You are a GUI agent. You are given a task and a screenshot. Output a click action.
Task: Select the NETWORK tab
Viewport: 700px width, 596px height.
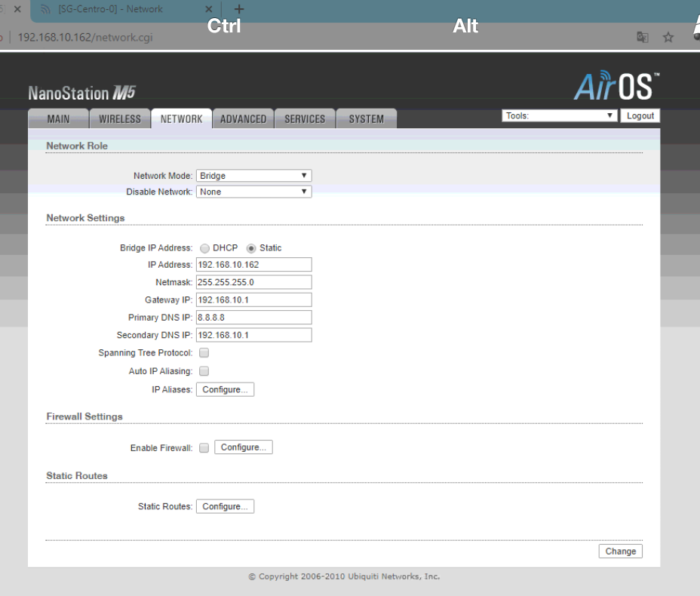pyautogui.click(x=181, y=118)
